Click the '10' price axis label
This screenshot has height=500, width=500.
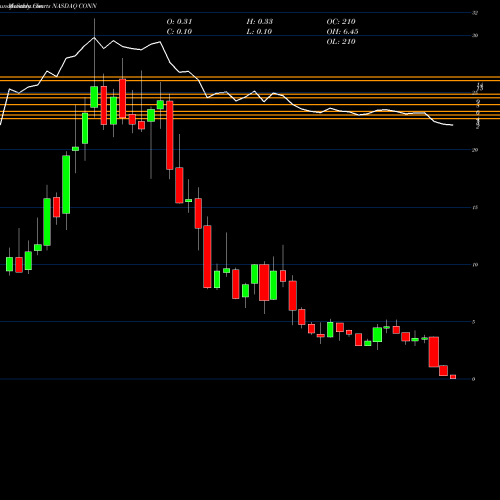(475, 265)
